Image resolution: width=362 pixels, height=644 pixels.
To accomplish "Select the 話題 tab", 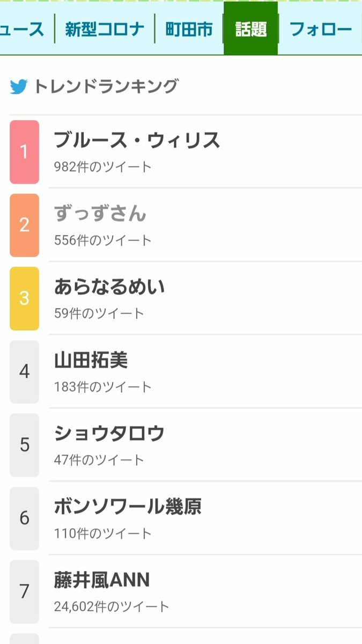I will click(x=250, y=29).
